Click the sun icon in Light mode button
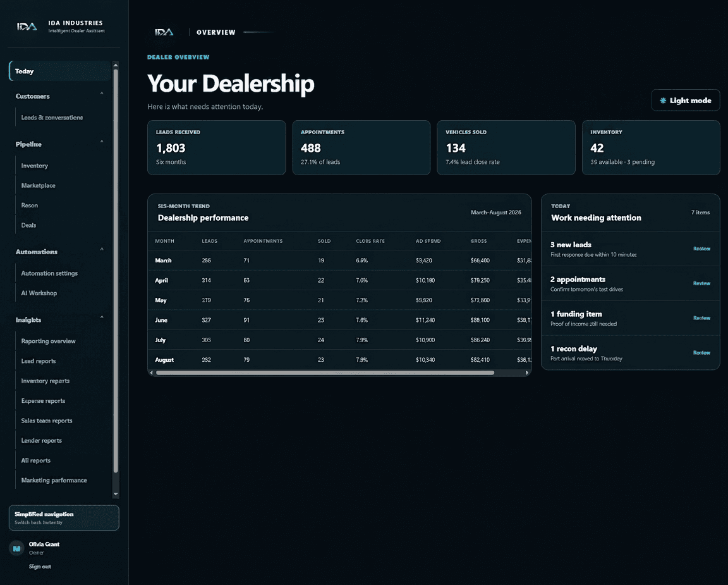This screenshot has width=728, height=585. tap(663, 101)
